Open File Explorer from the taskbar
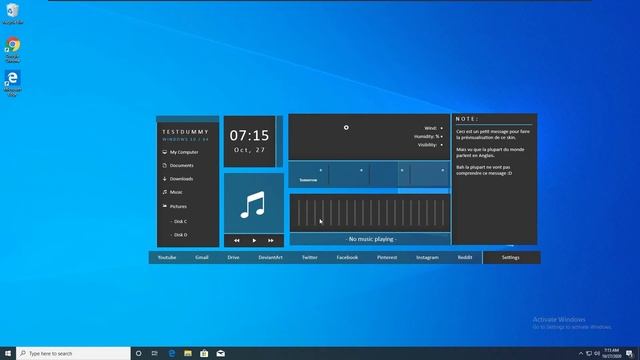The image size is (640, 360). tap(188, 353)
